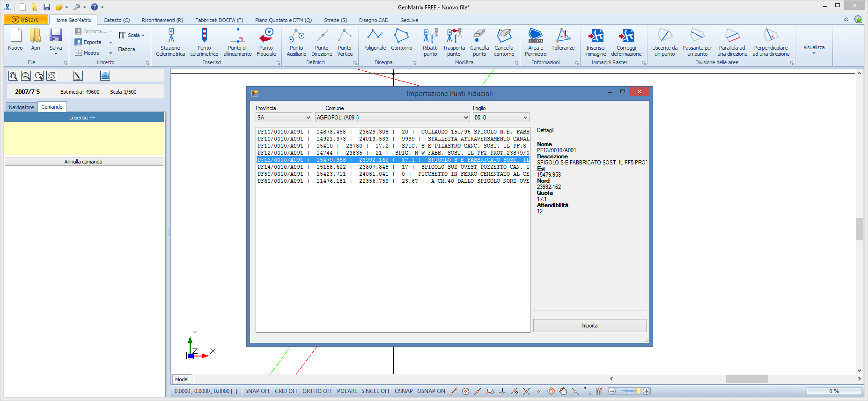Screen dimensions: 868x401
Task: Switch to Fabbricati DOCFA (F) tab
Action: click(219, 20)
